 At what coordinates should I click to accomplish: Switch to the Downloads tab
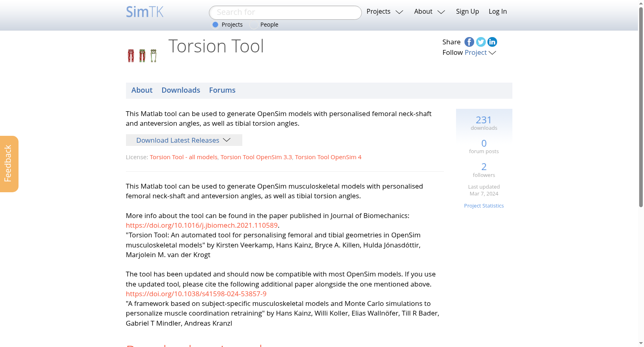click(x=181, y=90)
